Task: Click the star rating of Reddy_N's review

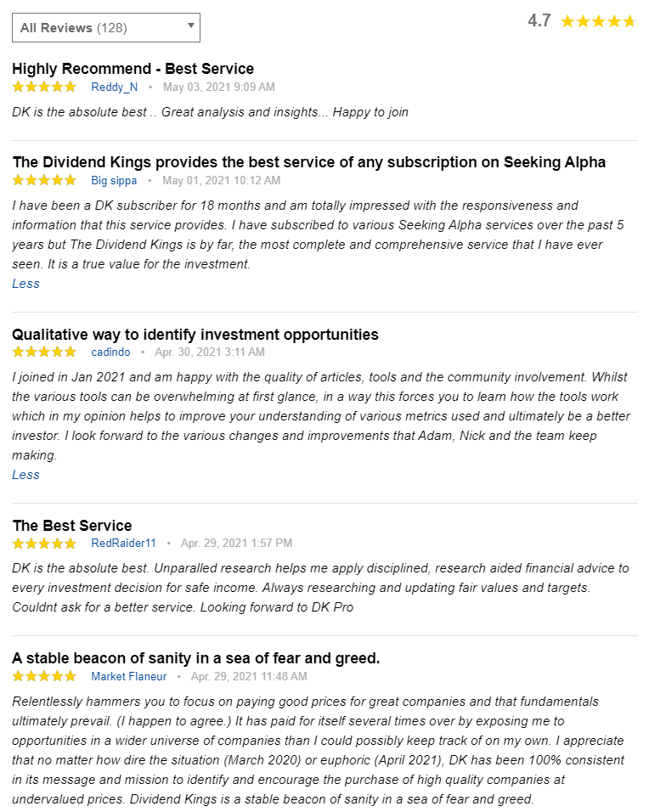Action: (44, 87)
